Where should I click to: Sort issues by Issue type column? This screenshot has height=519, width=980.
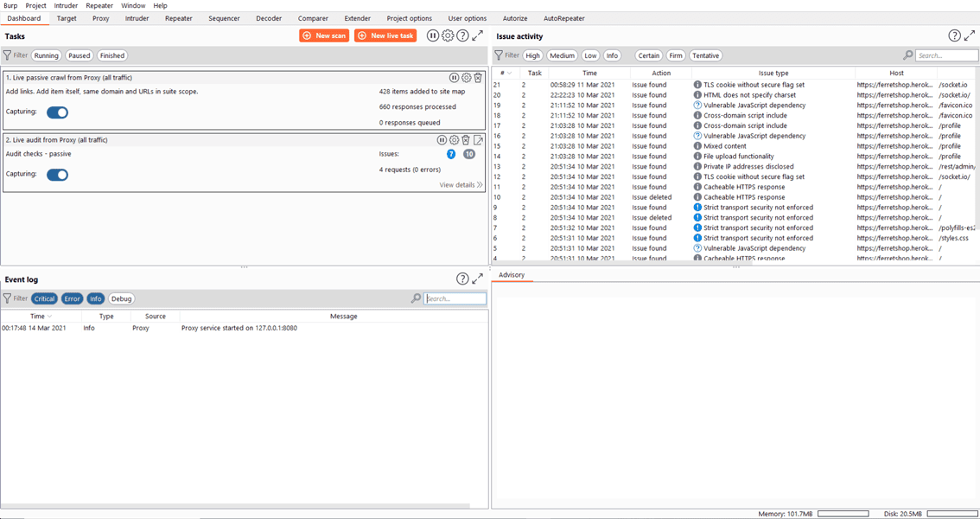coord(773,74)
